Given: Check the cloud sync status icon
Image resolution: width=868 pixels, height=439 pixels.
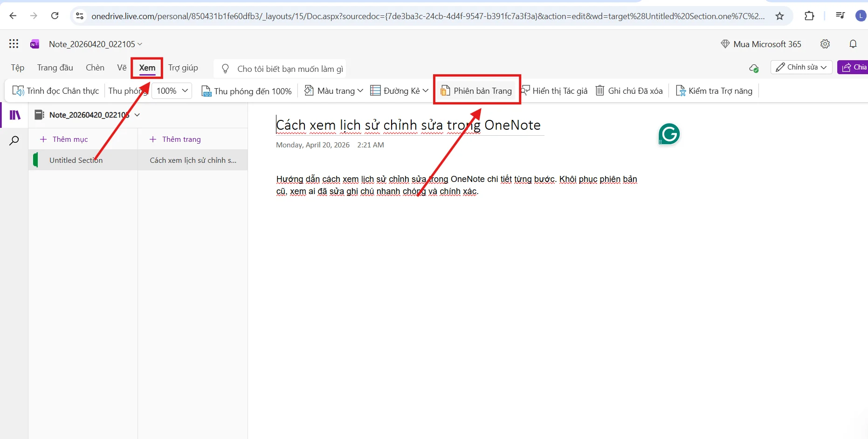Looking at the screenshot, I should coord(754,68).
